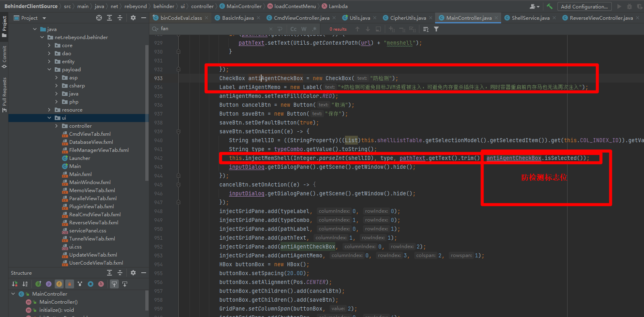644x317 pixels.
Task: Expand all in the Structure panel
Action: pyautogui.click(x=109, y=273)
